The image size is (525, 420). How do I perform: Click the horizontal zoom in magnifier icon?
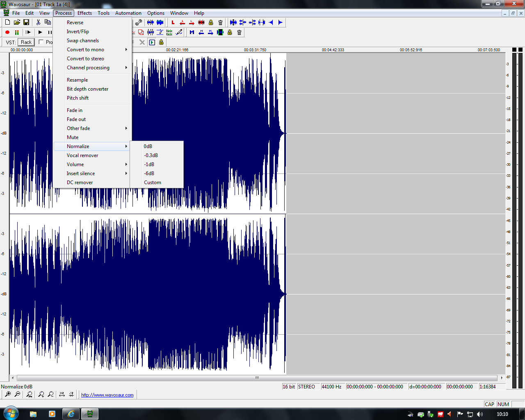click(8, 395)
